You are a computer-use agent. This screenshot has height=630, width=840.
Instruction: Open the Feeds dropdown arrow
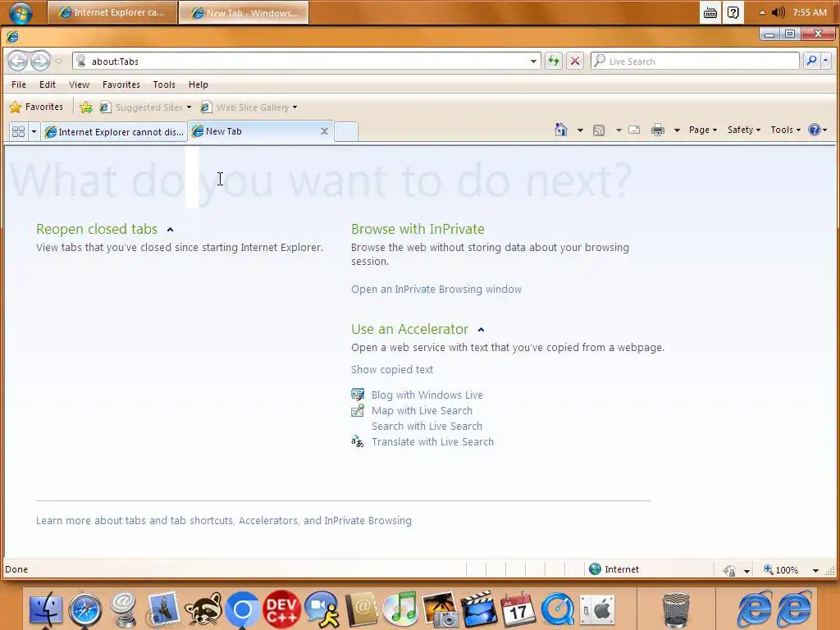pos(619,130)
